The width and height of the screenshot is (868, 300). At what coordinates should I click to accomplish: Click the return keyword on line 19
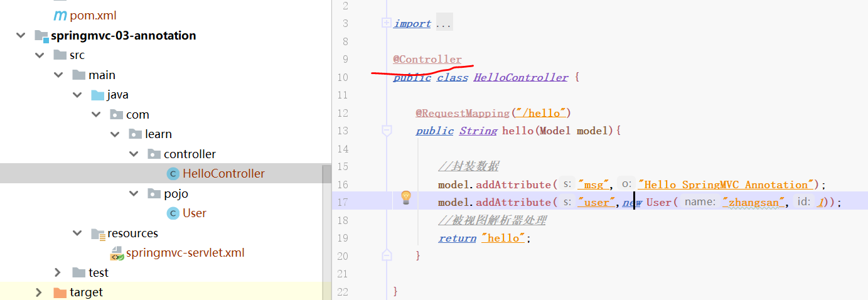(457, 238)
